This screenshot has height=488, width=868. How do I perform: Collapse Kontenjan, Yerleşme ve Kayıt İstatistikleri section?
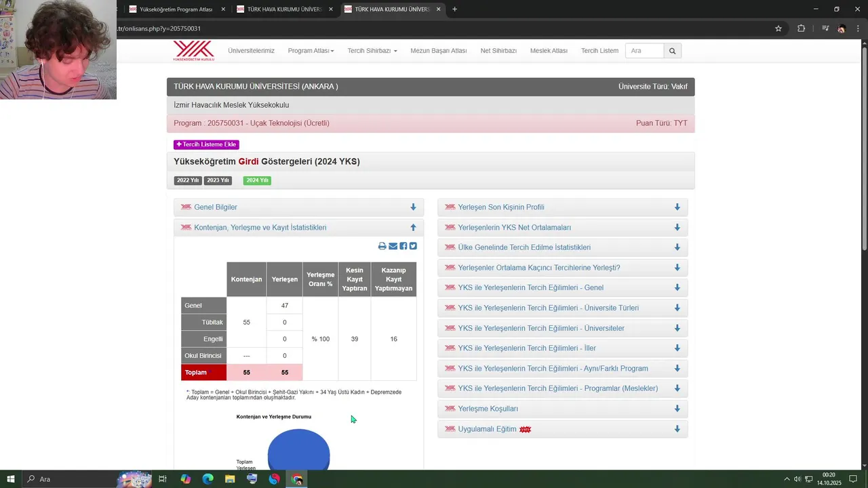point(298,228)
